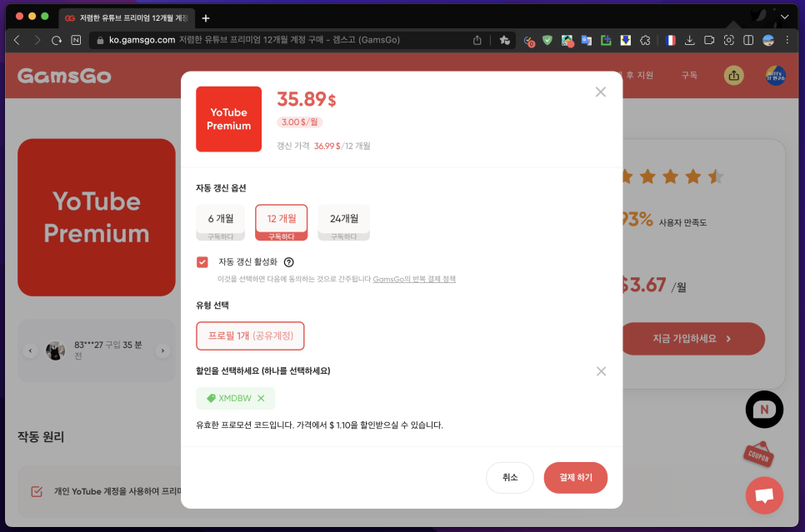The image size is (805, 532).
Task: Open the blue download arrow extension
Action: (625, 40)
